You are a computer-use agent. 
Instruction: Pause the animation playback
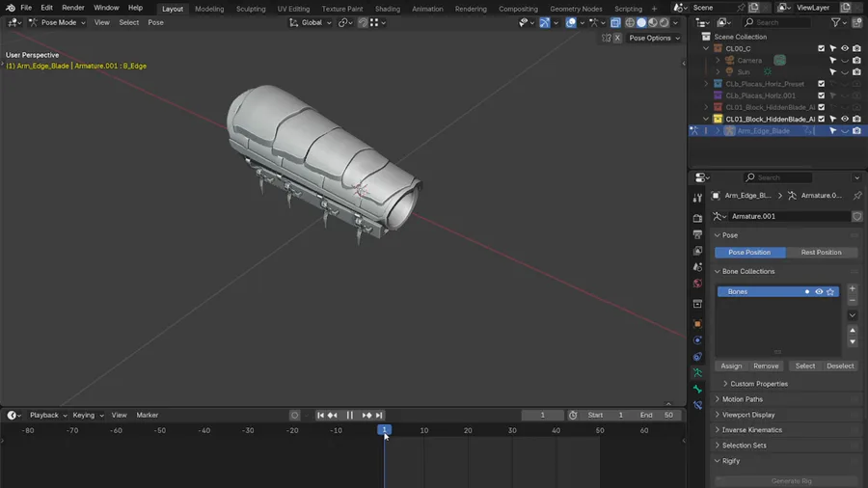[x=349, y=415]
